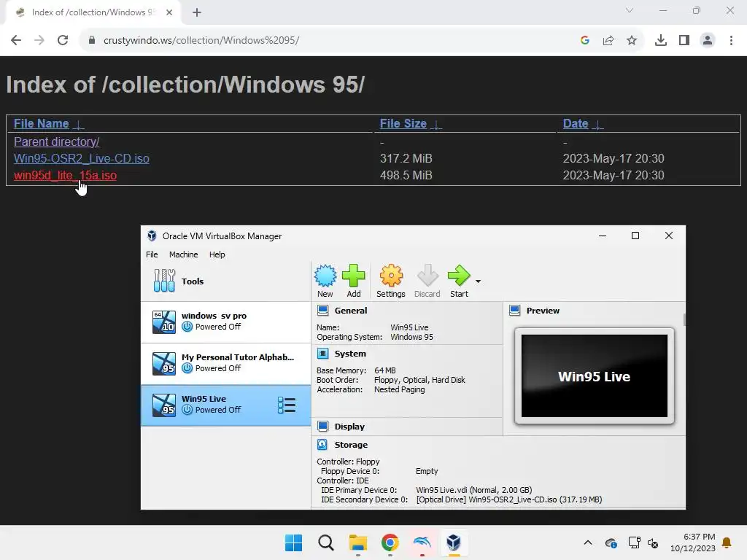
Task: Click the details pane vertical scrollbar
Action: 684,319
